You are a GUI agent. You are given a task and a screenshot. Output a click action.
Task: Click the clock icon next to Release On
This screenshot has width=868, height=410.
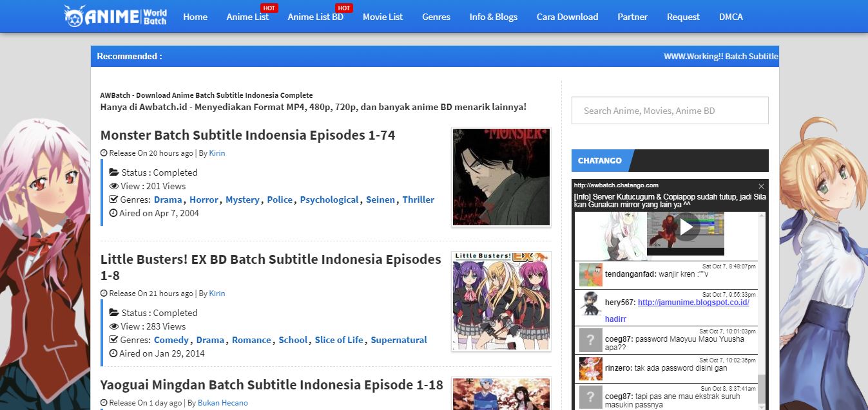click(x=103, y=153)
